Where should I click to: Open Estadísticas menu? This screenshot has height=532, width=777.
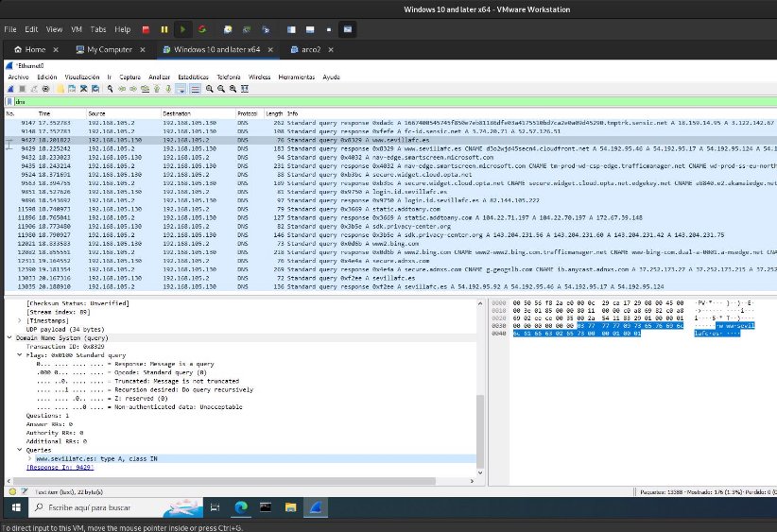click(x=193, y=77)
